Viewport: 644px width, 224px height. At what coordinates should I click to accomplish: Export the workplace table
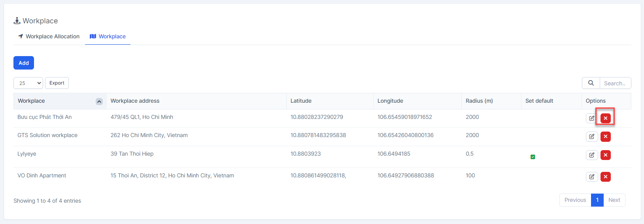click(x=57, y=83)
